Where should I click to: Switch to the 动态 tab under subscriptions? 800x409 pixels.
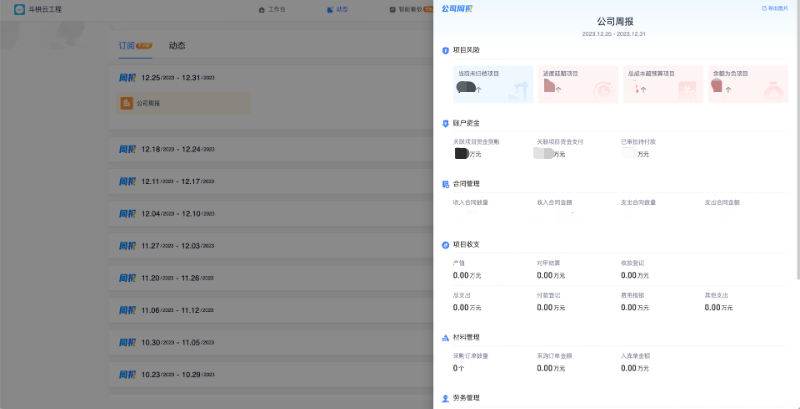click(177, 46)
